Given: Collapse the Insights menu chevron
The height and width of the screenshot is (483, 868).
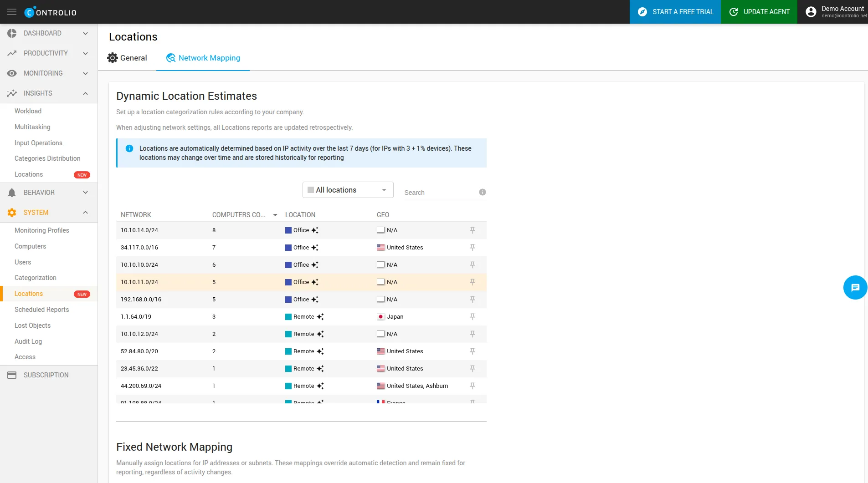Looking at the screenshot, I should (85, 93).
